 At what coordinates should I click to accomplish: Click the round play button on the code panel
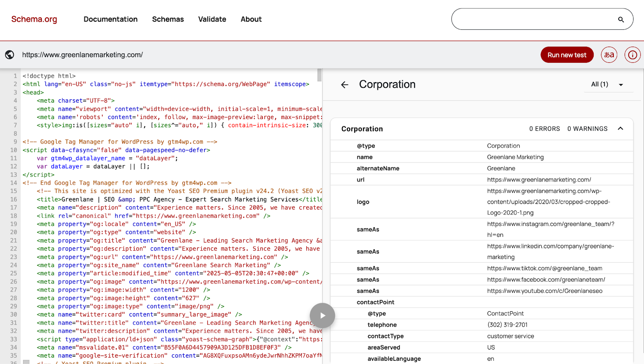[x=322, y=315]
